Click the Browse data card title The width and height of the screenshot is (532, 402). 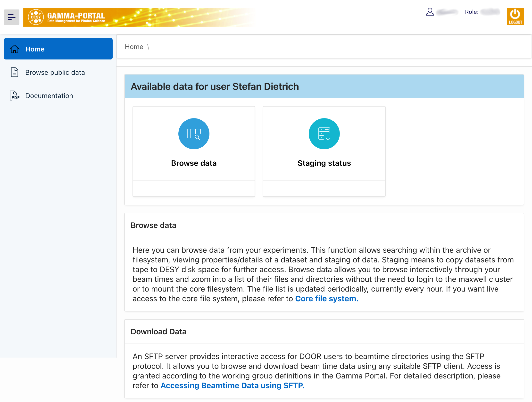194,163
